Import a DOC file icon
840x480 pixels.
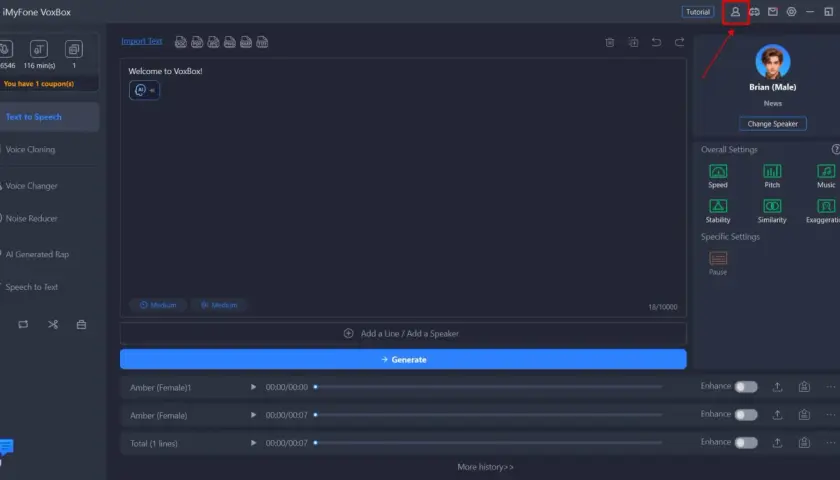[181, 42]
